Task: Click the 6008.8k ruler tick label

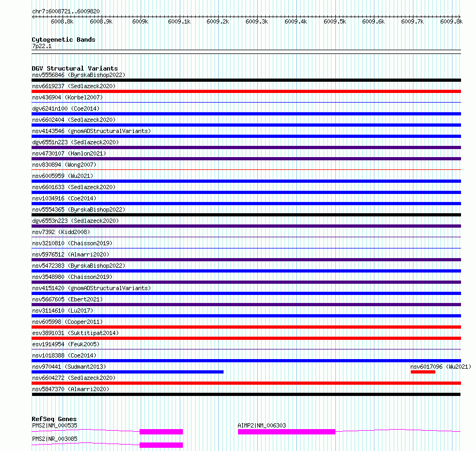Action: pos(62,21)
